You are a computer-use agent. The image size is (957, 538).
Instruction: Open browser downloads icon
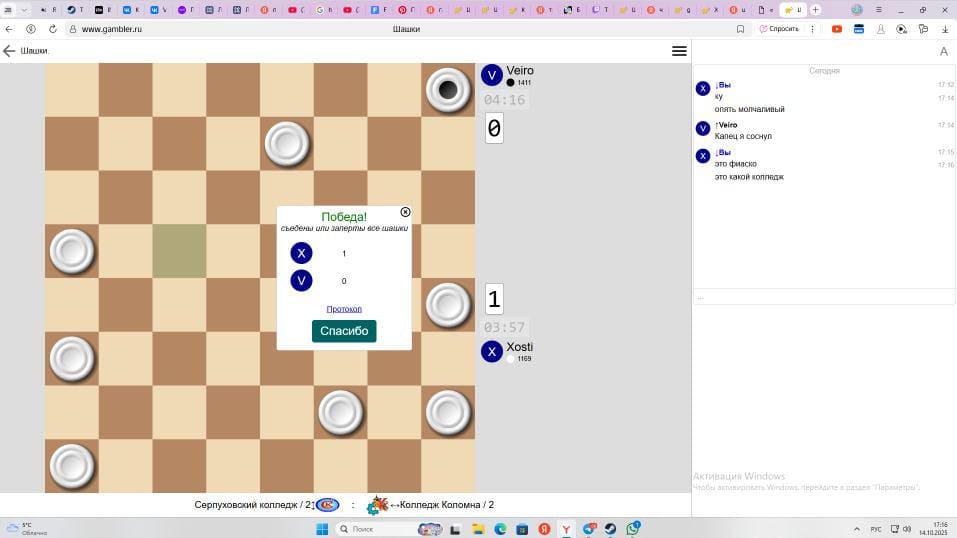click(945, 29)
